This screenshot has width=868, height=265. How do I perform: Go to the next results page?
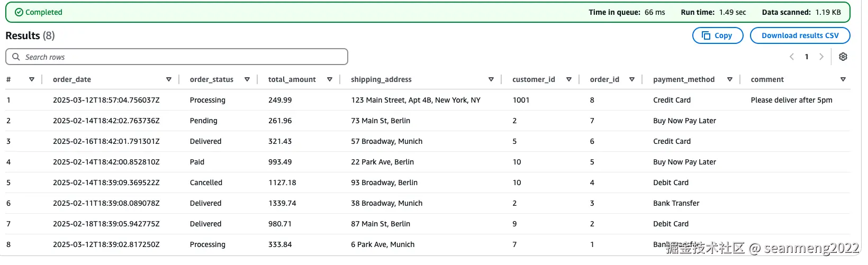pos(821,57)
